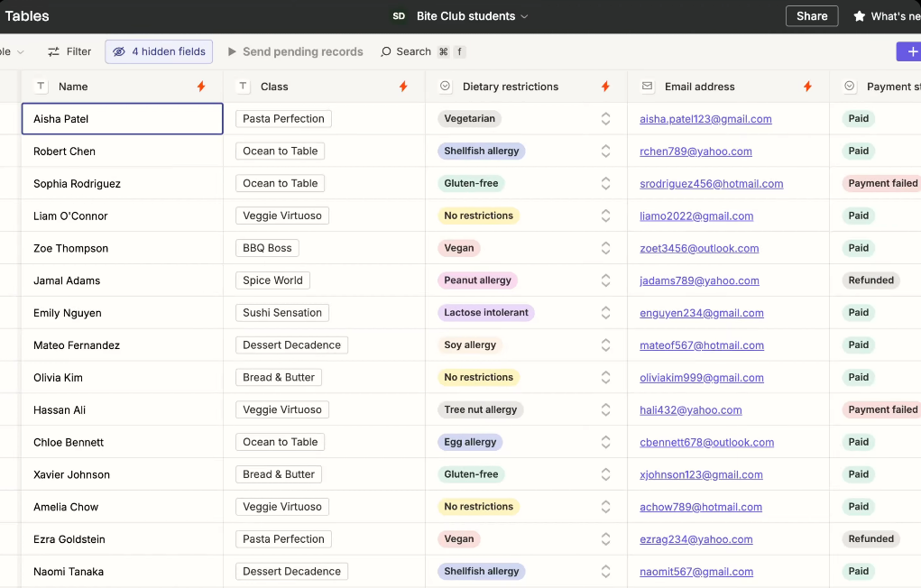This screenshot has width=921, height=588.
Task: Expand the dropdown chevron left of Filter
Action: 21,51
